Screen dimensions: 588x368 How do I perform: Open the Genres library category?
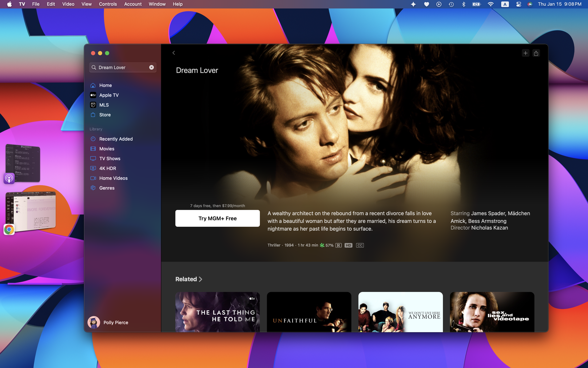coord(107,188)
